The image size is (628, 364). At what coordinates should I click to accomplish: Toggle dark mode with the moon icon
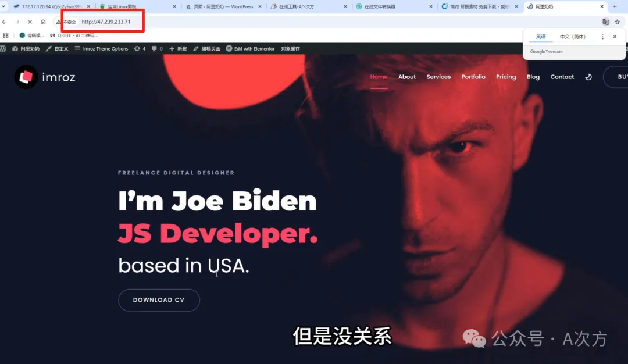[588, 77]
